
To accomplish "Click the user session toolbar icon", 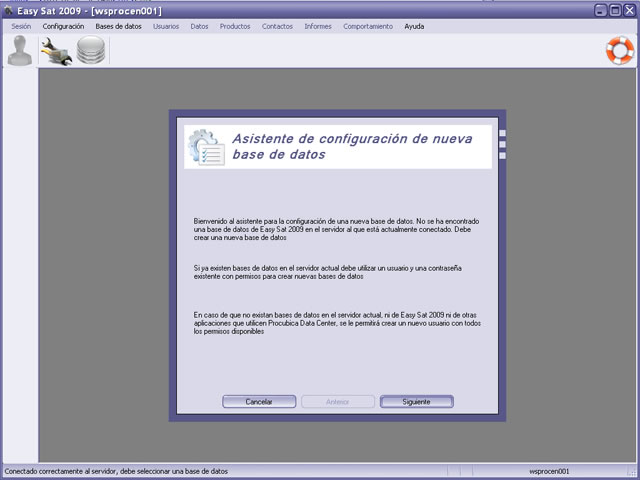I will click(20, 50).
